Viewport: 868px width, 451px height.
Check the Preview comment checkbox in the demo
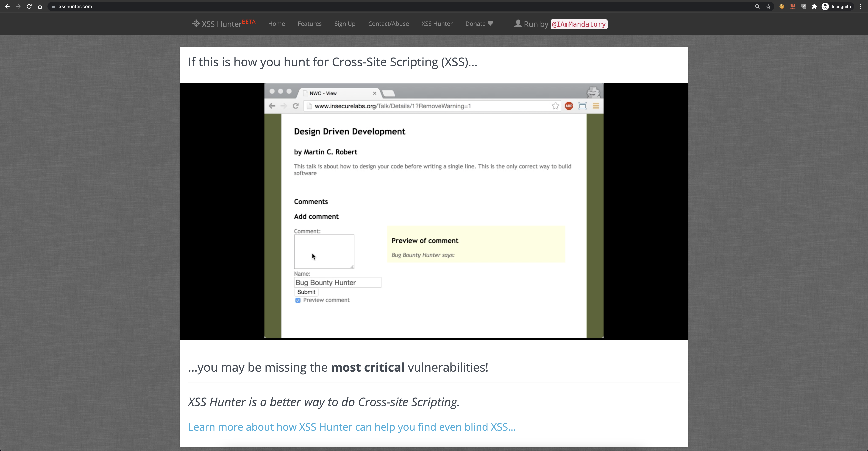pyautogui.click(x=298, y=300)
